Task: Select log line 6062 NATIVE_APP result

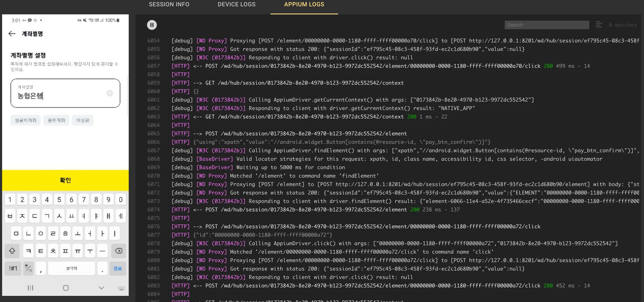Action: (x=323, y=108)
